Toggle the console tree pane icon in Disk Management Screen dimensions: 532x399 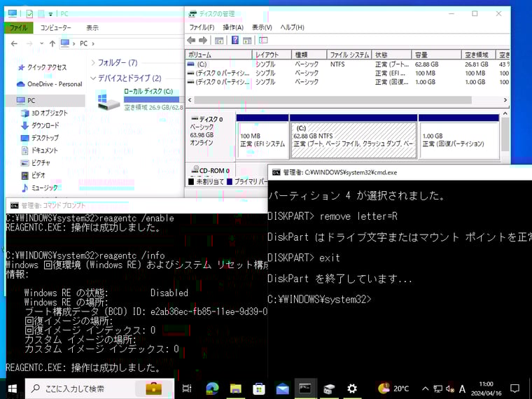coord(219,41)
